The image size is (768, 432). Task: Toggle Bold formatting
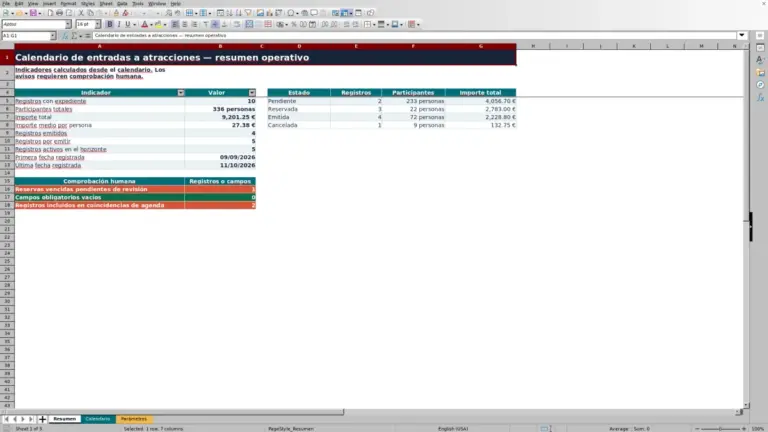pyautogui.click(x=110, y=24)
